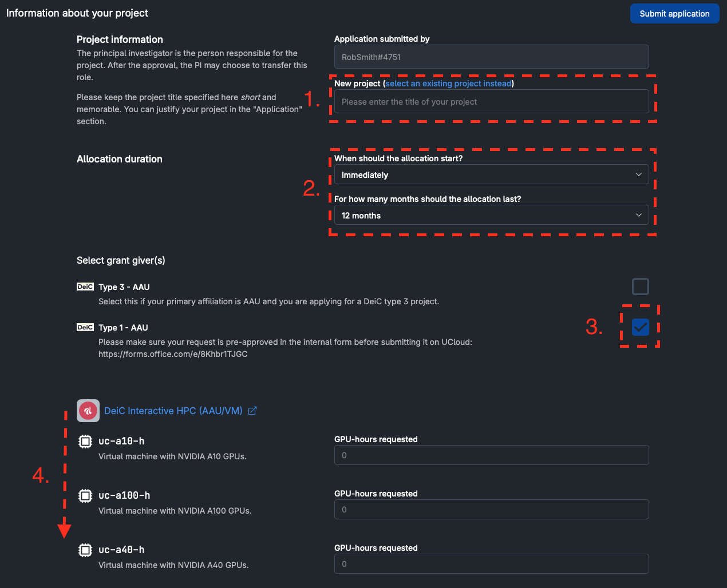Click the GPU-hours field for uc-a40-h

(x=491, y=564)
